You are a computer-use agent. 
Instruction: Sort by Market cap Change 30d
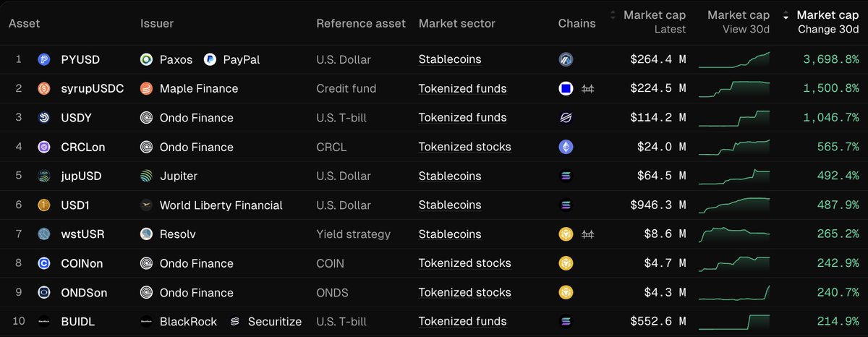(x=823, y=21)
